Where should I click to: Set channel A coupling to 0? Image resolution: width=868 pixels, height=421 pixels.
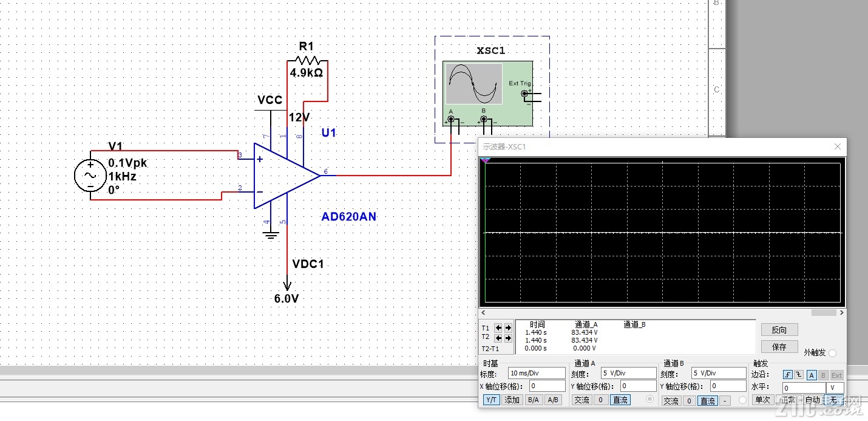[600, 400]
